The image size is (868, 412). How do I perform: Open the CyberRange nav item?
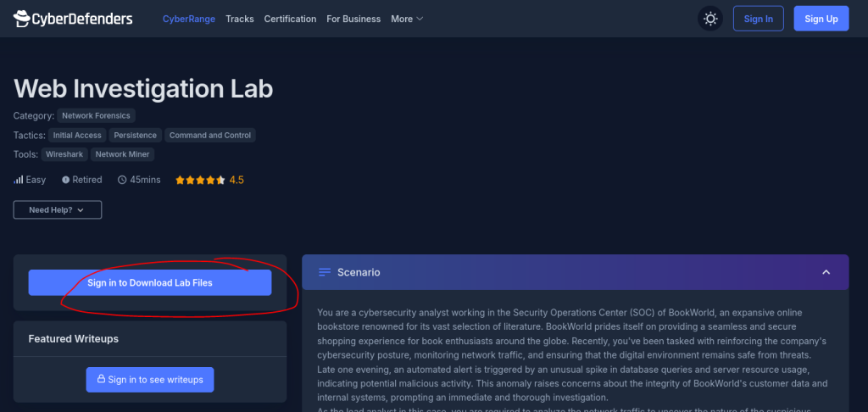pyautogui.click(x=189, y=19)
